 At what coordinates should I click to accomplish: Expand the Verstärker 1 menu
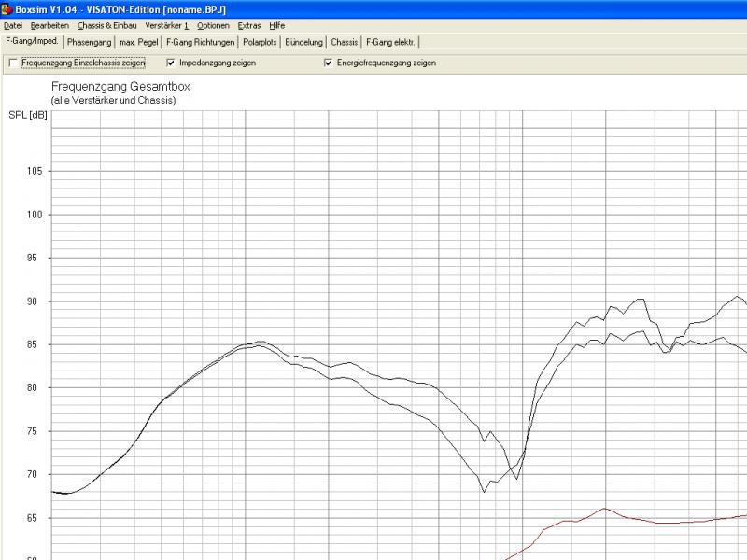tap(167, 26)
